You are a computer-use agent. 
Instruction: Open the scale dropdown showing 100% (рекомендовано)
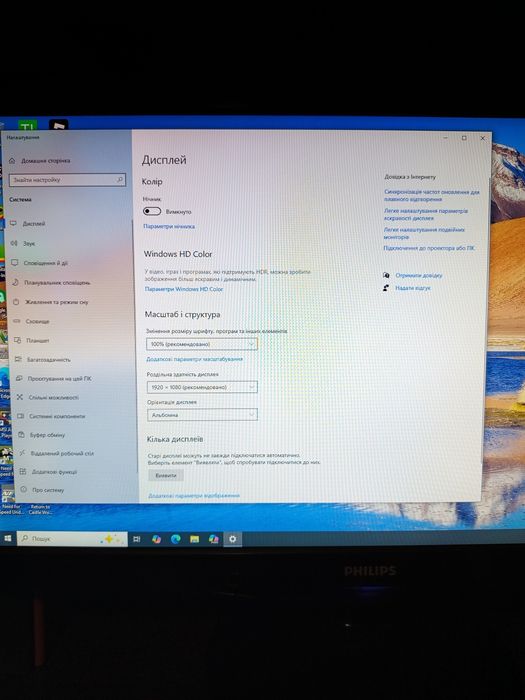pos(202,344)
